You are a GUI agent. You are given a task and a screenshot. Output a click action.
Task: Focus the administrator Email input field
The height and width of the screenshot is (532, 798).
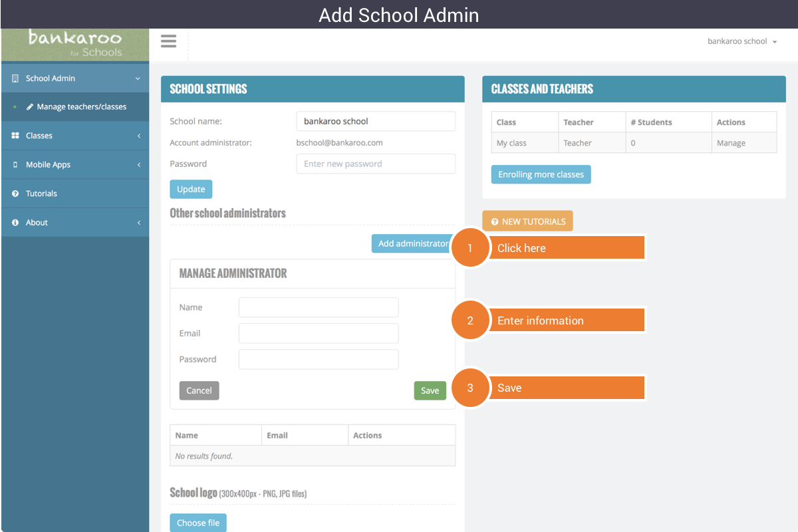(319, 333)
